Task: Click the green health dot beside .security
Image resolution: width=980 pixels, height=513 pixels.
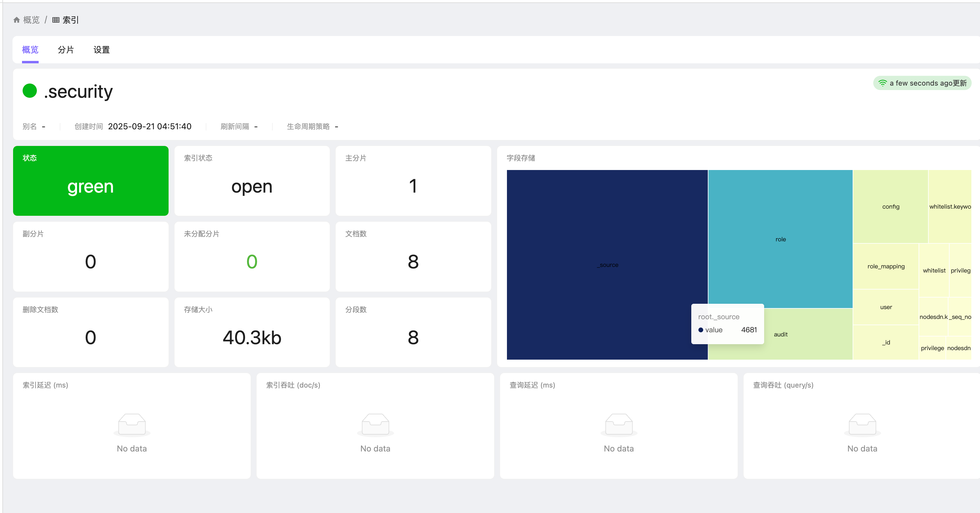Action: coord(30,91)
